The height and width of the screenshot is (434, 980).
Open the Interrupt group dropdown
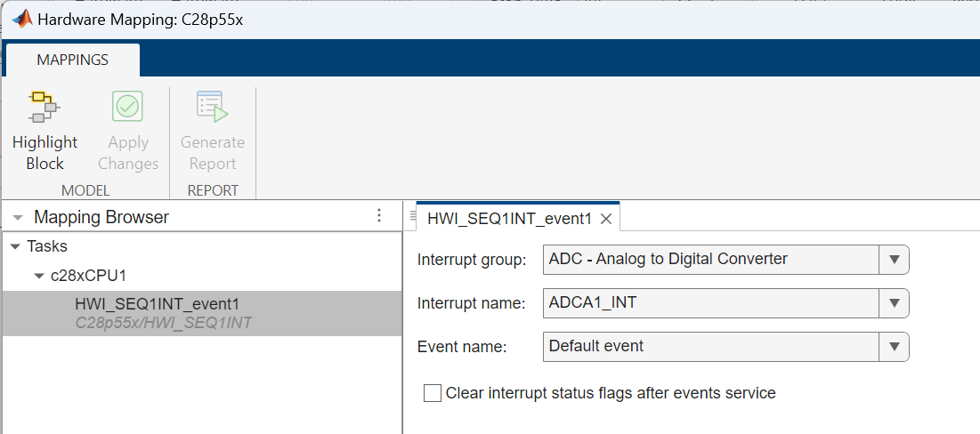point(894,260)
